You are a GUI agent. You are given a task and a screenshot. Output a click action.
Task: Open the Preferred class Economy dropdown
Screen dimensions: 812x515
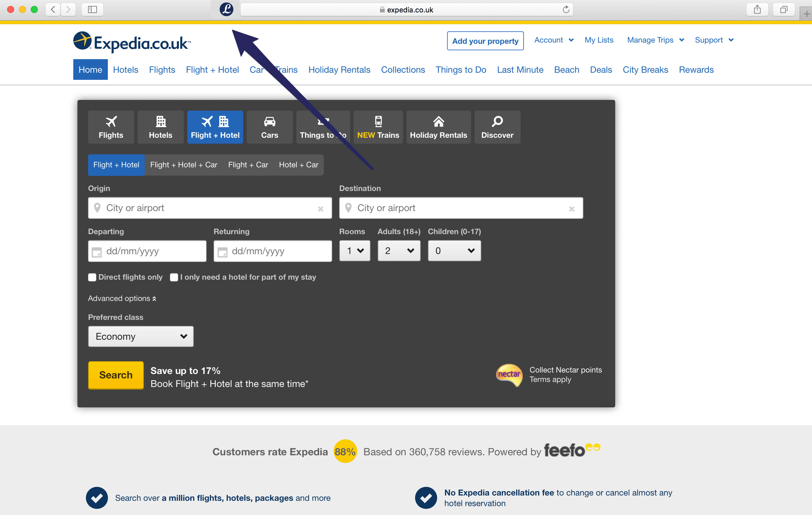141,336
